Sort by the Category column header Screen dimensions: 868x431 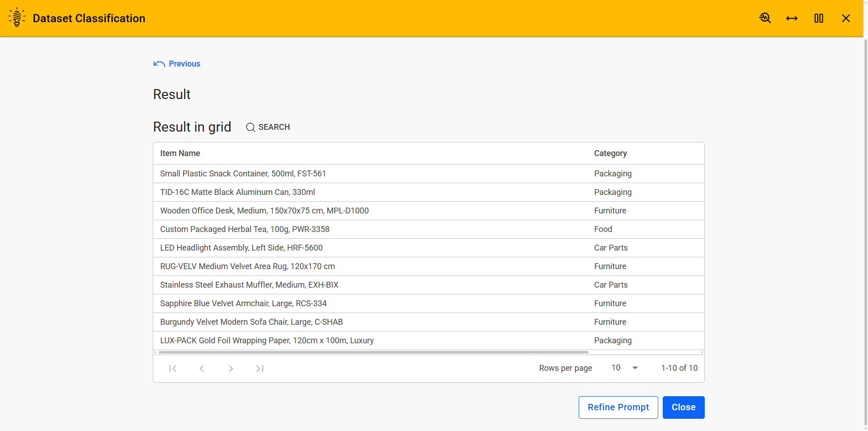point(610,153)
